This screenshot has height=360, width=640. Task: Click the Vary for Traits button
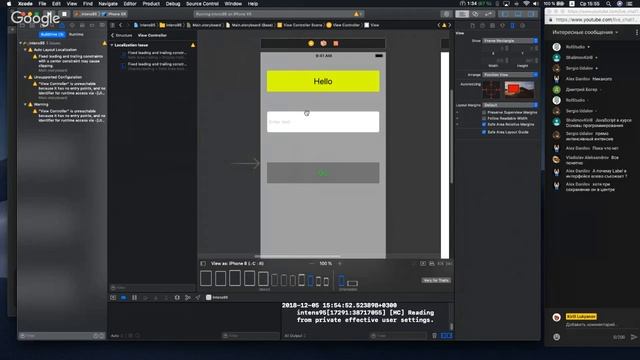coord(436,280)
